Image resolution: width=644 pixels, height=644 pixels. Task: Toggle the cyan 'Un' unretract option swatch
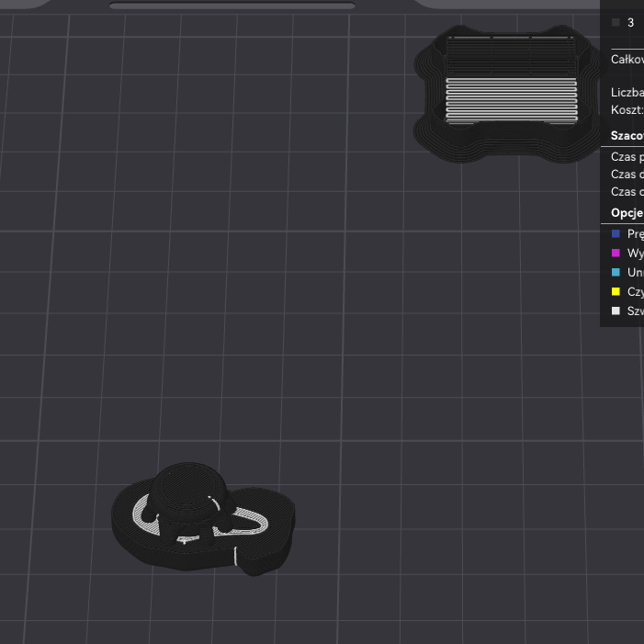616,272
